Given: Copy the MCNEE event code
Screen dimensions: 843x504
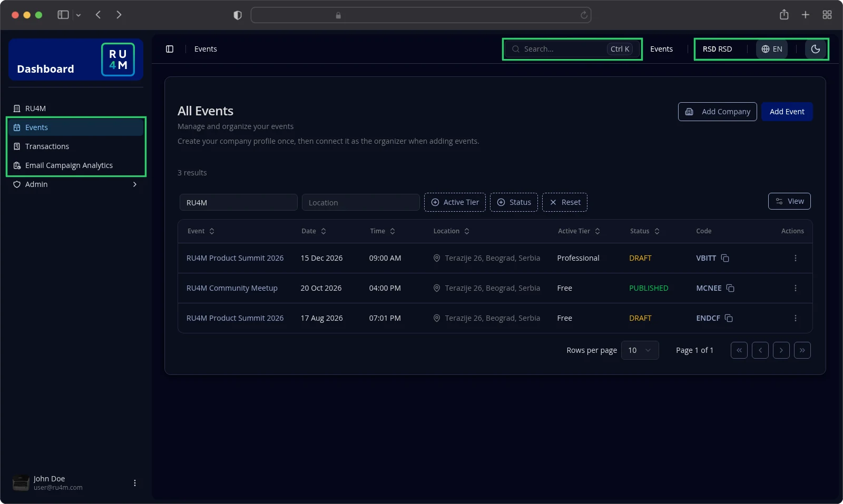Looking at the screenshot, I should click(730, 288).
